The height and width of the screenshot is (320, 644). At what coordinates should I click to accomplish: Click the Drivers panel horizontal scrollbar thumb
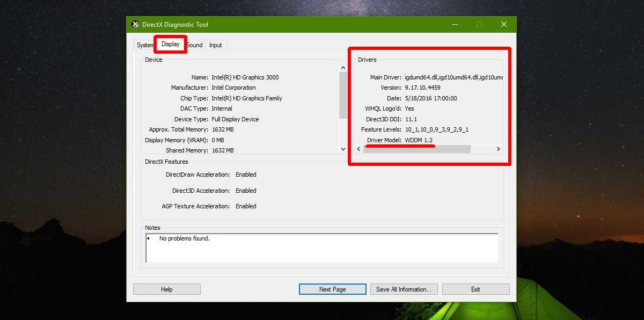coord(417,149)
